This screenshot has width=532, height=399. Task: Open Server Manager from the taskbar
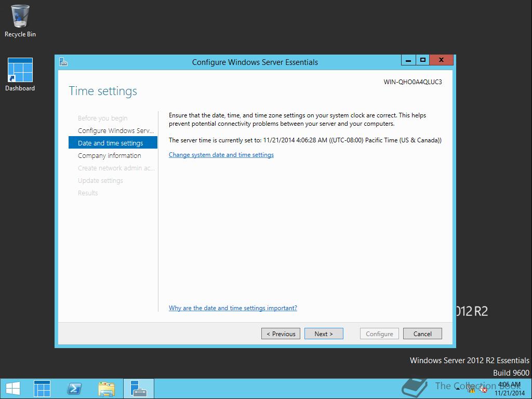click(x=42, y=389)
